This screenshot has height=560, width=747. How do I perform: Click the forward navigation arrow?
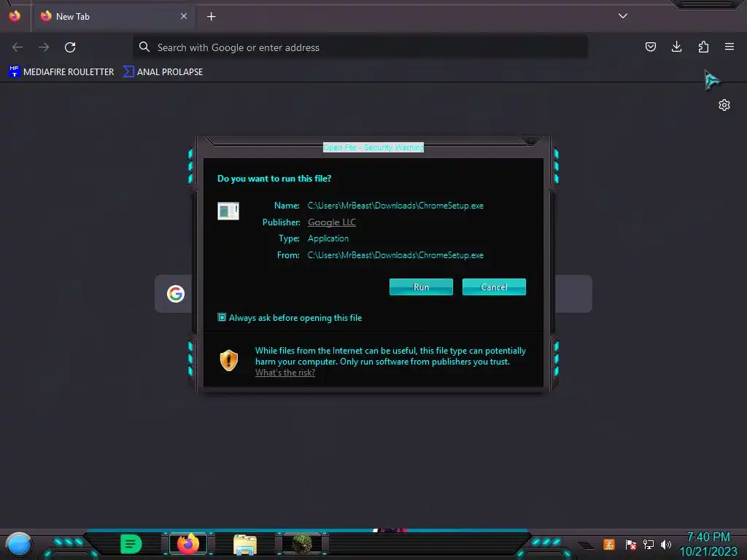tap(44, 47)
